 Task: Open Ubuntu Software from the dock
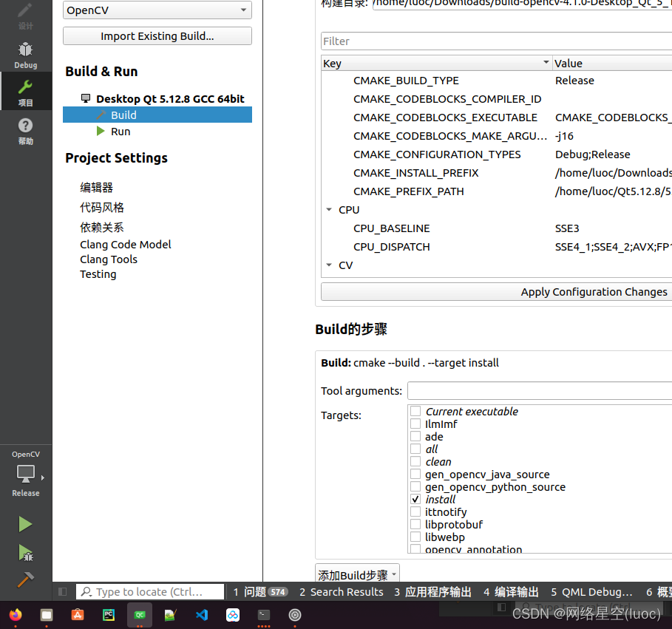click(78, 615)
